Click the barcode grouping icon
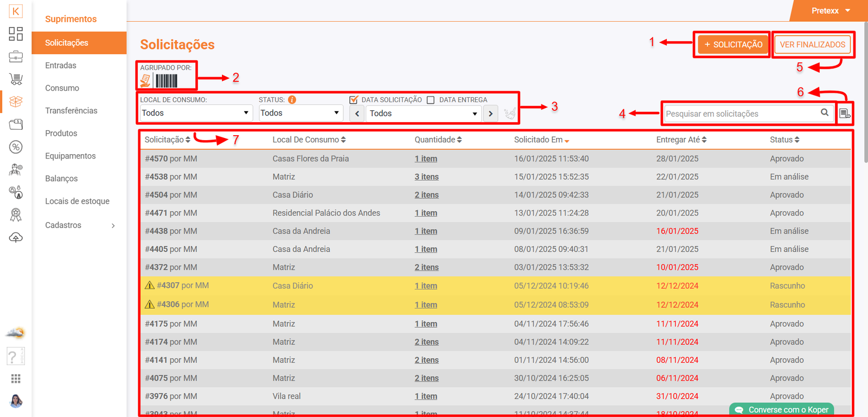Screen dimensions: 868x417 click(167, 81)
